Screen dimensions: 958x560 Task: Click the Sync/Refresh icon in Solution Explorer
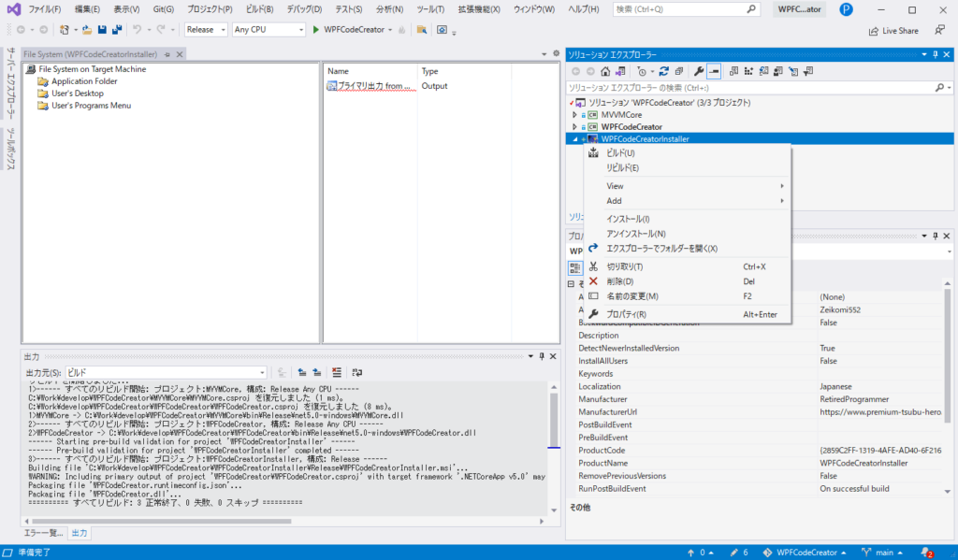(664, 71)
